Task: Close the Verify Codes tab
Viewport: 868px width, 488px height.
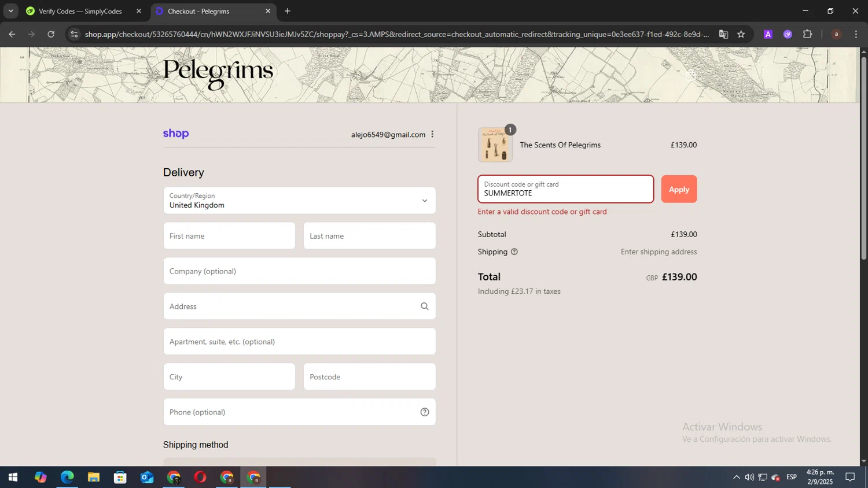Action: click(139, 11)
